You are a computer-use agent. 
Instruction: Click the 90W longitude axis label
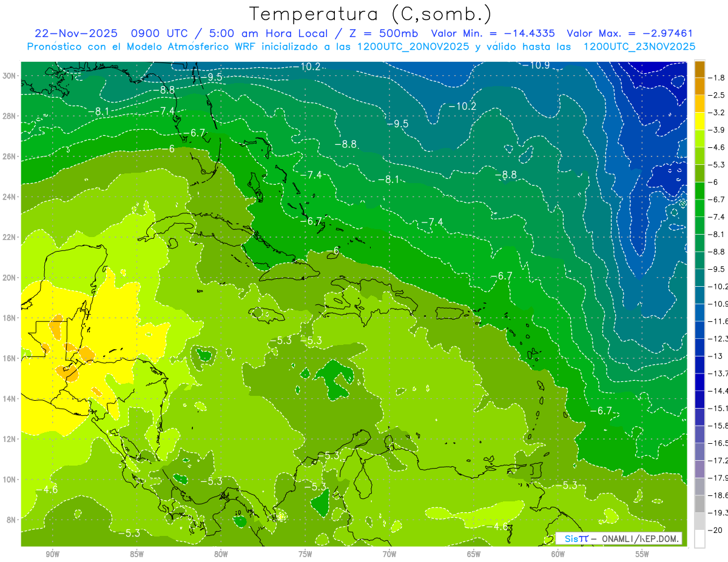click(x=52, y=554)
